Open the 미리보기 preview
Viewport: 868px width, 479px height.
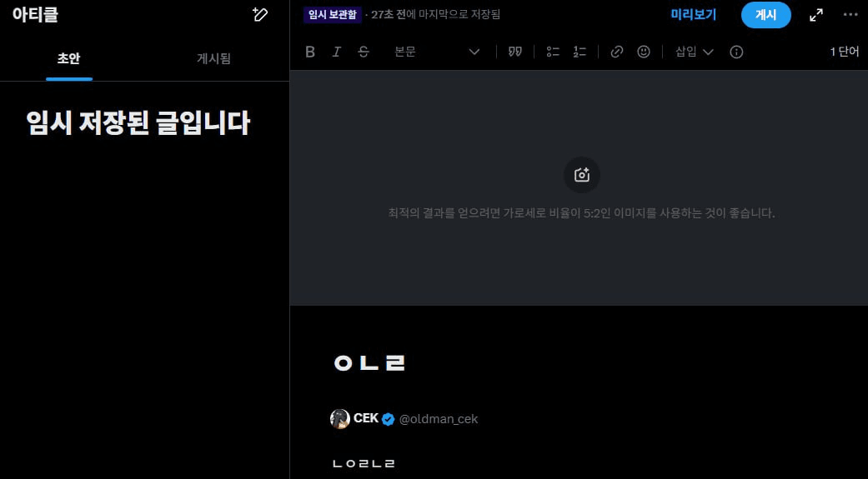(x=694, y=15)
